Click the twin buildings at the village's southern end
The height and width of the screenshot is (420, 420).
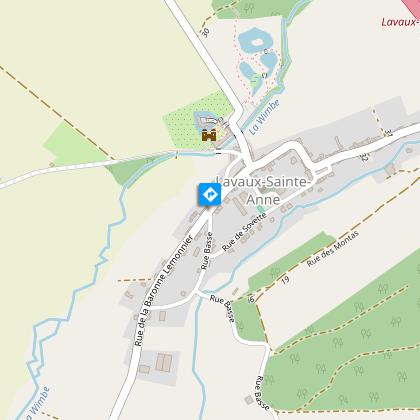tap(164, 363)
